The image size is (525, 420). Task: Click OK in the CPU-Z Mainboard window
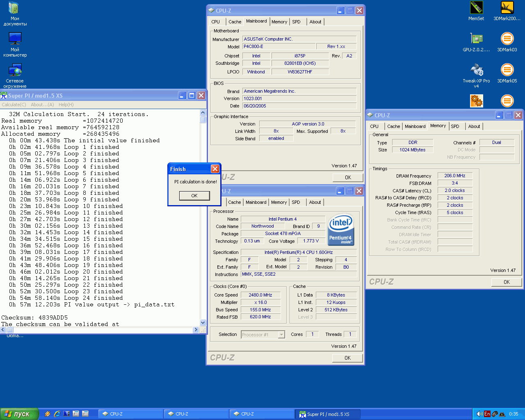348,178
